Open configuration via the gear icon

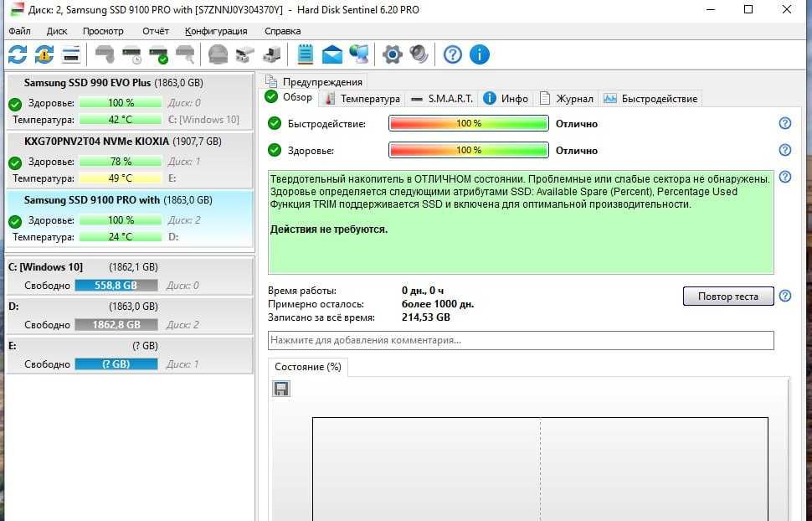[392, 54]
